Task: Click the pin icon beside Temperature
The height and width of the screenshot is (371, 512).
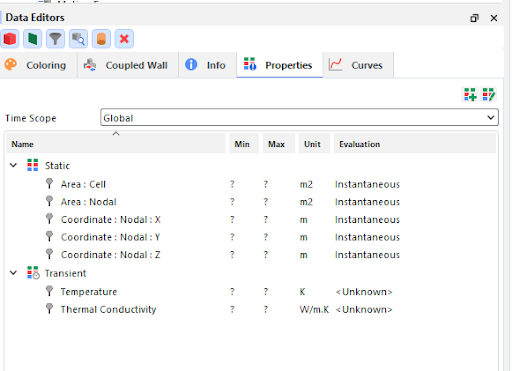Action: 49,291
